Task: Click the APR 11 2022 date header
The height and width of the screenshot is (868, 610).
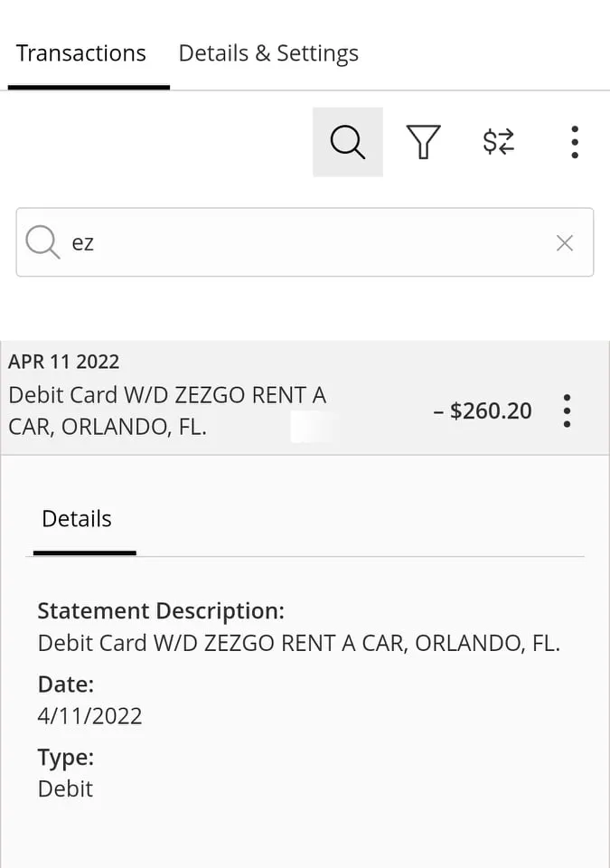Action: click(x=64, y=362)
